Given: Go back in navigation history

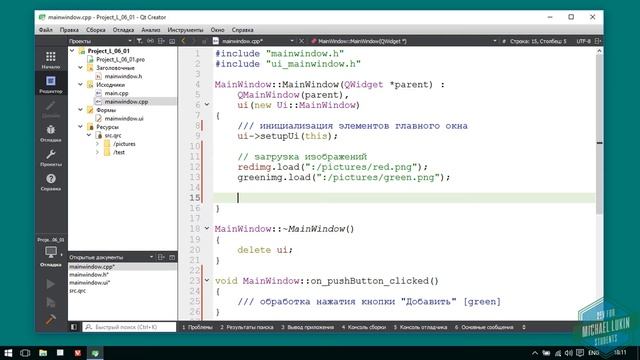Looking at the screenshot, I should coord(183,41).
